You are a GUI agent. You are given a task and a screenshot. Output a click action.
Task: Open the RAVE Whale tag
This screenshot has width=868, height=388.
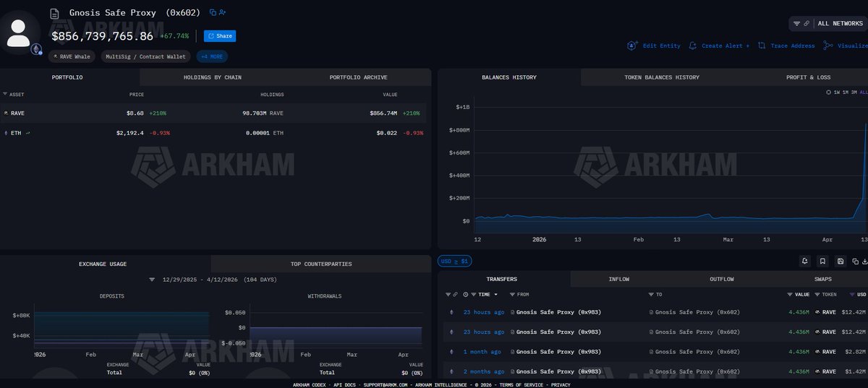(x=72, y=56)
